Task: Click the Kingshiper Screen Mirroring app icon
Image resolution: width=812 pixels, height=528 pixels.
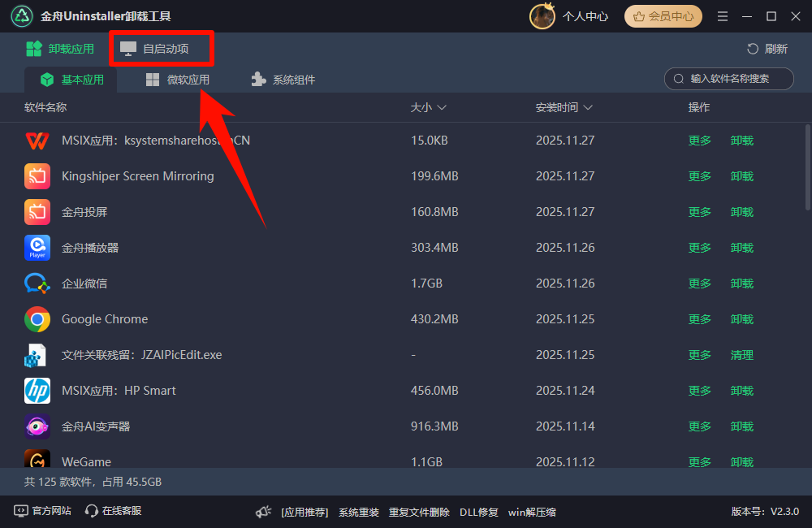Action: pos(37,176)
